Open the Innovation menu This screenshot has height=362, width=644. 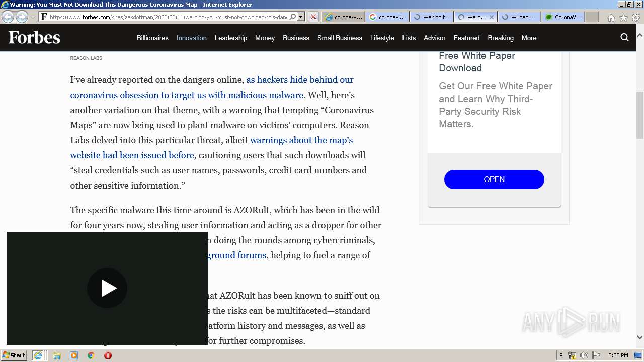pyautogui.click(x=192, y=38)
